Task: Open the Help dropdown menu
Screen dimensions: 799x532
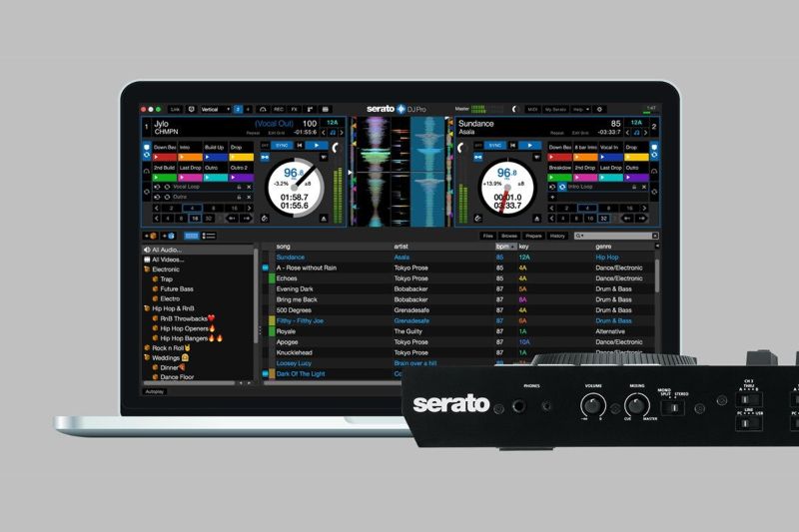Action: [x=581, y=109]
